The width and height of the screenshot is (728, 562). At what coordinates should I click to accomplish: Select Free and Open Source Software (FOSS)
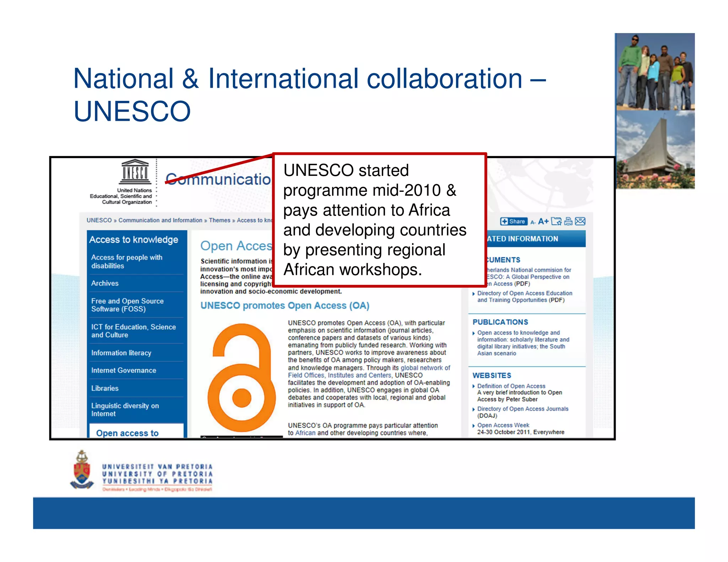coord(128,305)
